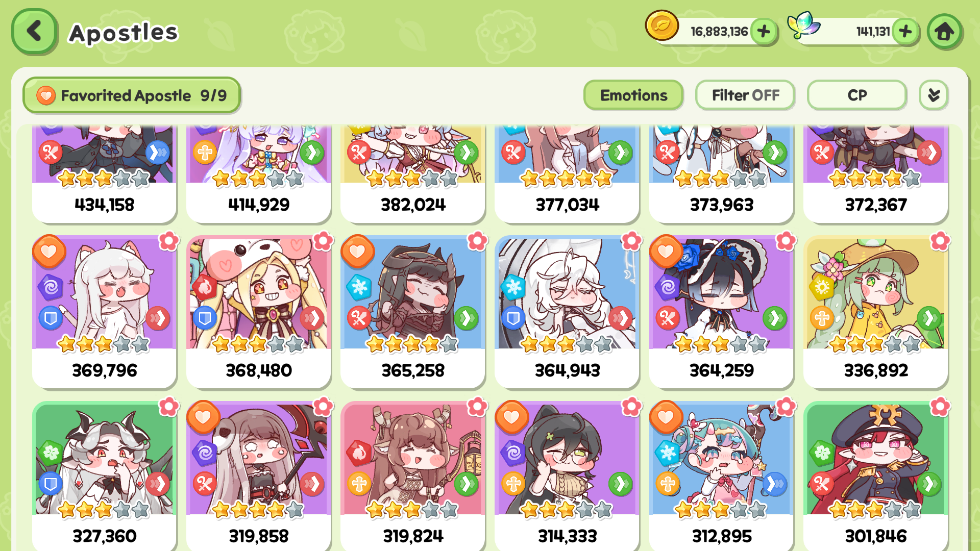This screenshot has height=551, width=980.
Task: Toggle the descending sort order chevron
Action: (x=934, y=95)
